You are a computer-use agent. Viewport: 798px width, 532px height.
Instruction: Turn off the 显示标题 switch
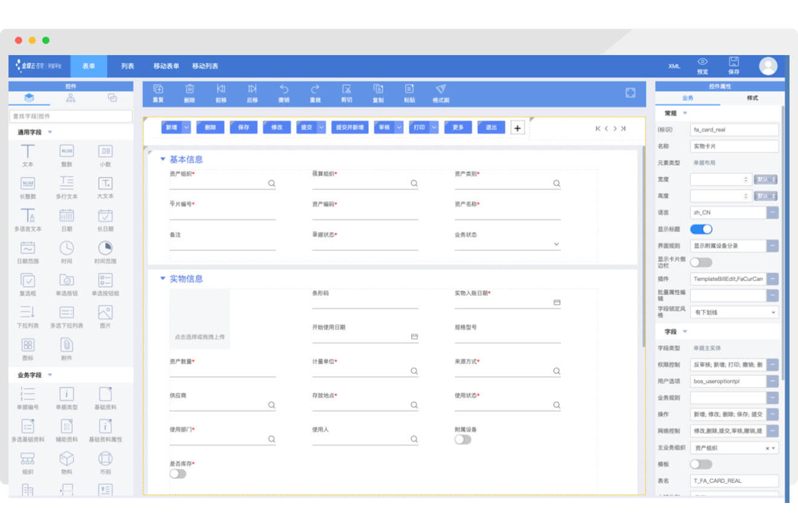click(x=701, y=229)
